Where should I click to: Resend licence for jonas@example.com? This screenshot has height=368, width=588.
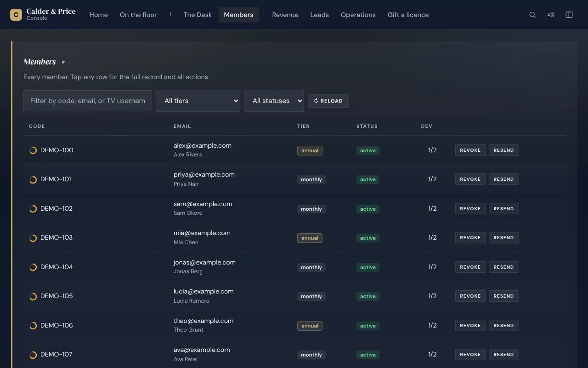click(504, 267)
